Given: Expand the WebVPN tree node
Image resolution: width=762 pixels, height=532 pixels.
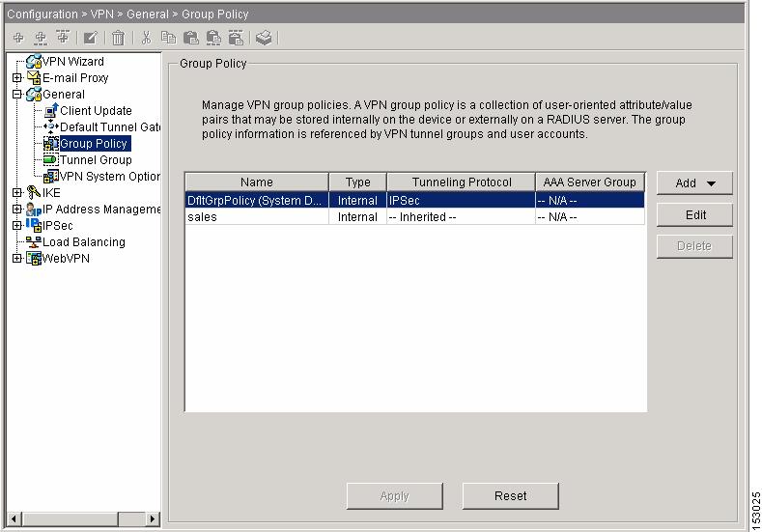Looking at the screenshot, I should tap(16, 259).
